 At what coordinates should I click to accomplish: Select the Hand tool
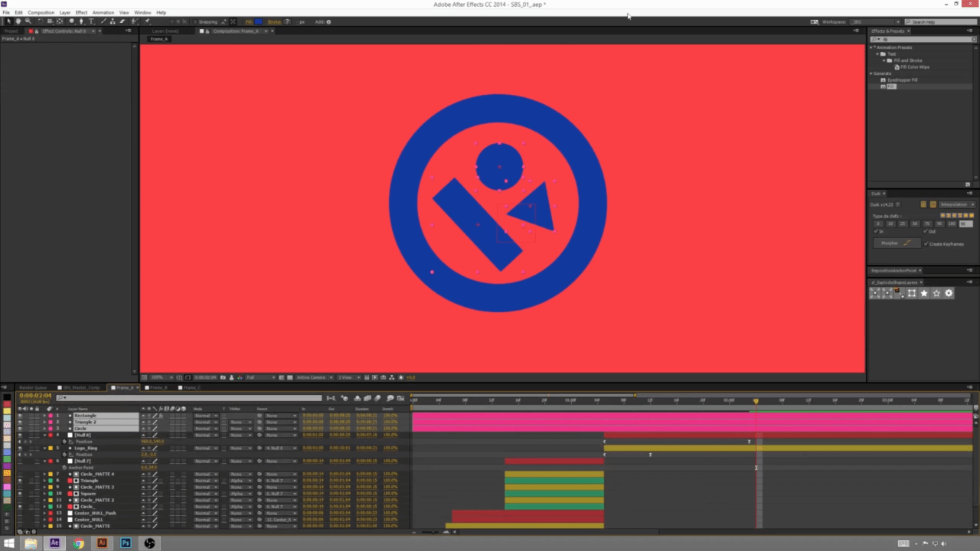[x=18, y=21]
